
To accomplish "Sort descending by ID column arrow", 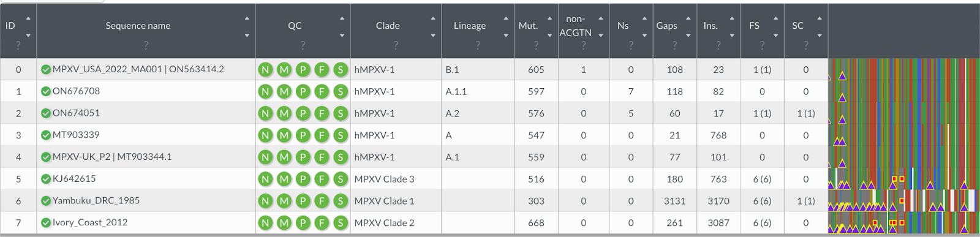I will (x=28, y=36).
